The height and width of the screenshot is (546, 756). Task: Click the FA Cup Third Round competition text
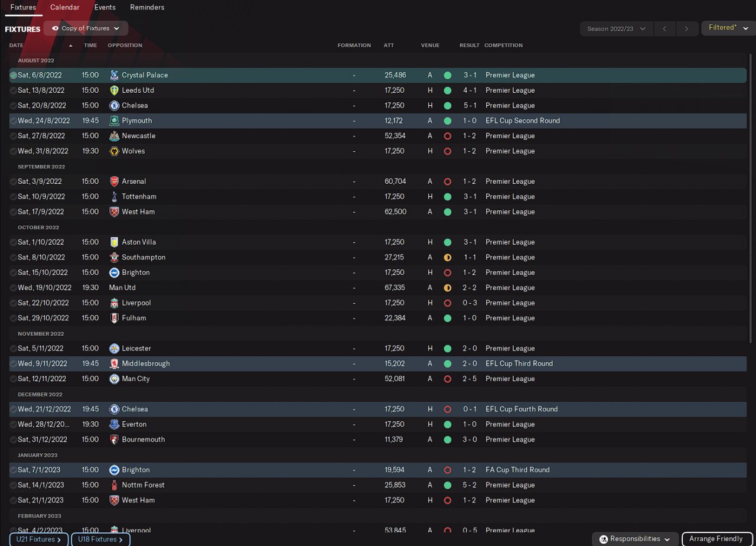(x=517, y=470)
